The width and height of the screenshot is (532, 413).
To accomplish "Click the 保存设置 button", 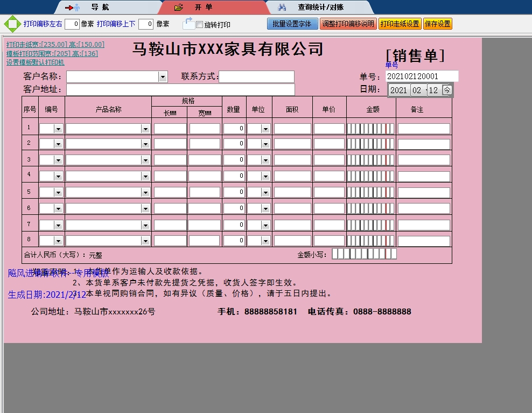I will (437, 24).
